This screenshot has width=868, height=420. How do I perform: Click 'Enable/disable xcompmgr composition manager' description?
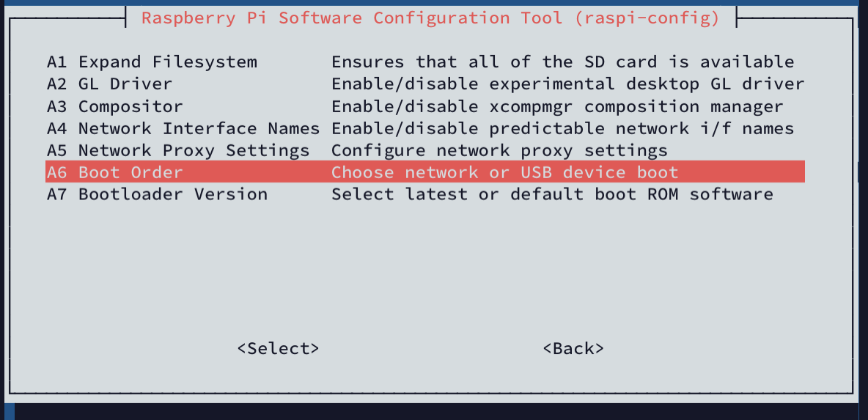point(557,106)
